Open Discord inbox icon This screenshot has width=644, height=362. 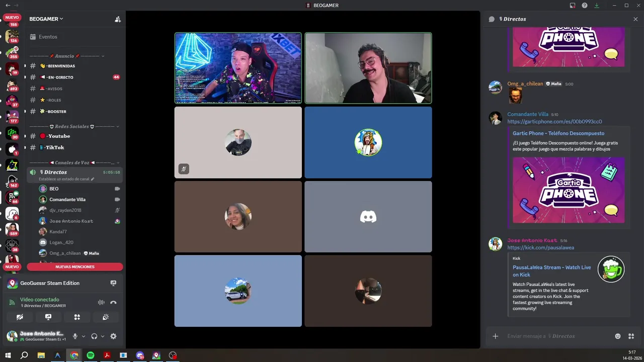point(573,6)
